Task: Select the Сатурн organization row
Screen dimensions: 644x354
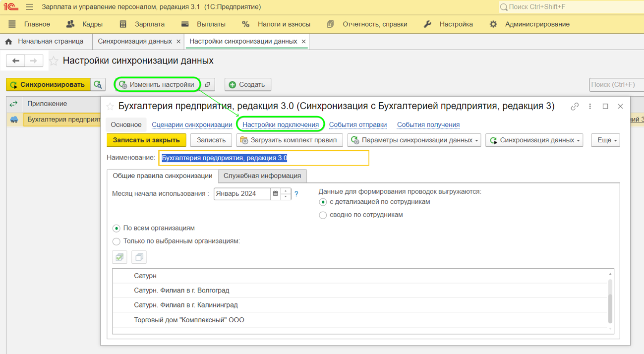Action: coord(360,276)
